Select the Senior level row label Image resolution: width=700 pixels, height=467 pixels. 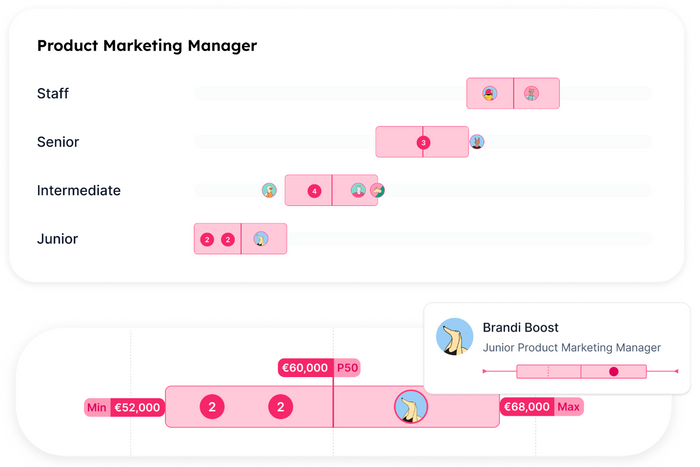click(58, 142)
